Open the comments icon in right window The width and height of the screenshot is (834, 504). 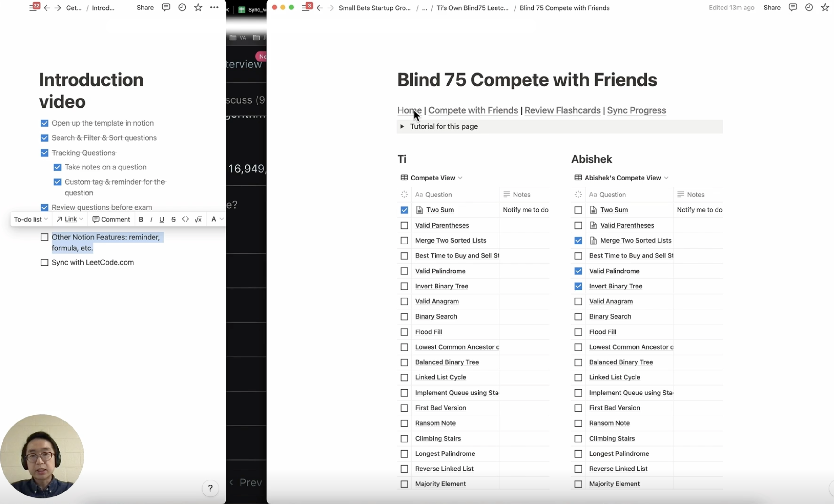pos(793,8)
